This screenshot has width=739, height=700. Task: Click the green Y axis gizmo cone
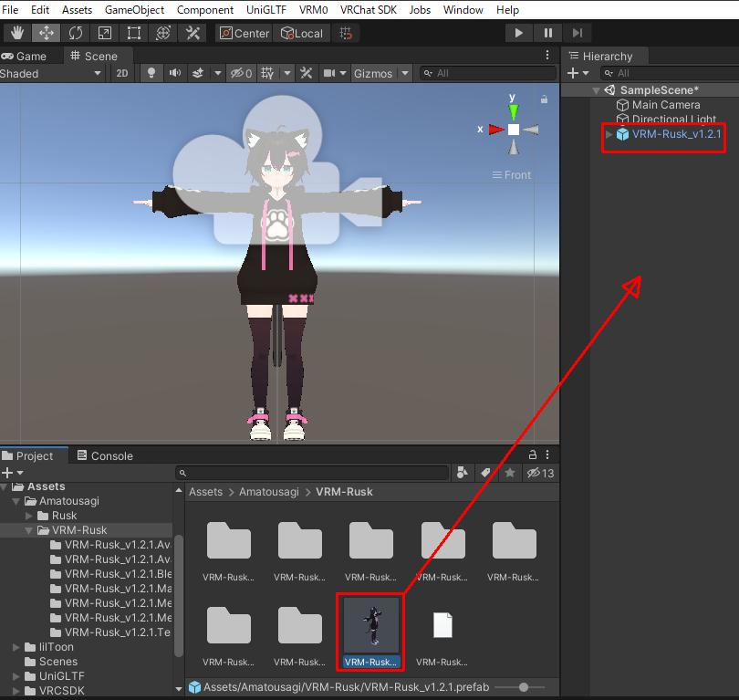tap(514, 111)
